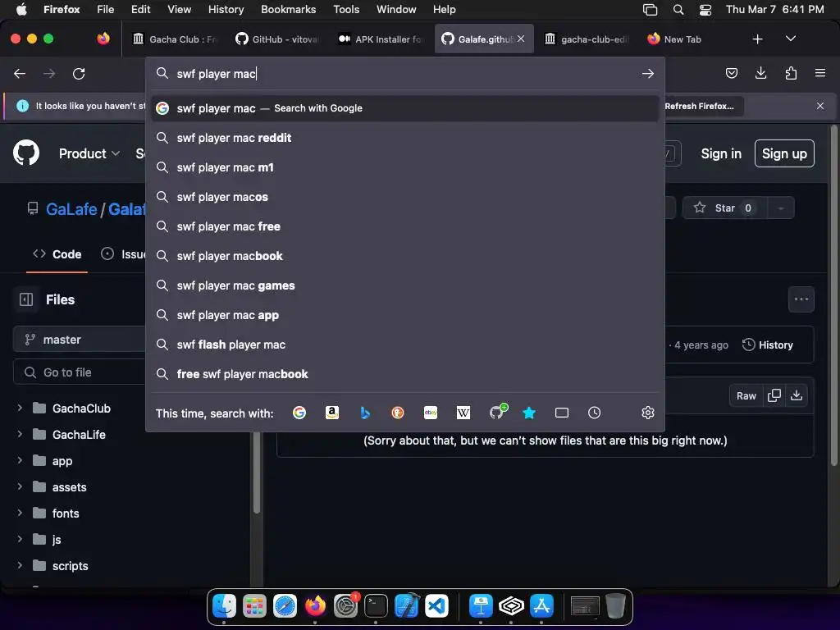Go back to previous page

coord(20,73)
